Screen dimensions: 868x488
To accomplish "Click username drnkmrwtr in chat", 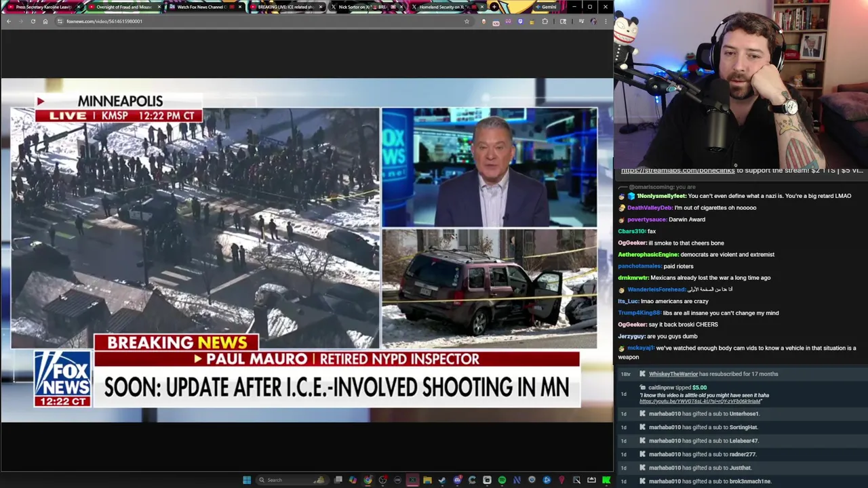I will coord(633,278).
